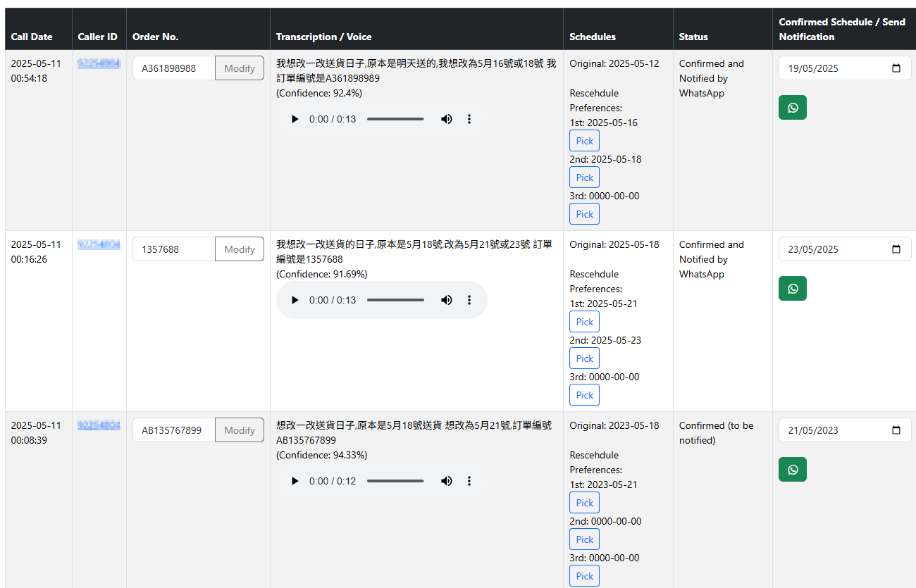This screenshot has width=916, height=588.
Task: Click WhatsApp button for order 1357688
Action: [792, 289]
